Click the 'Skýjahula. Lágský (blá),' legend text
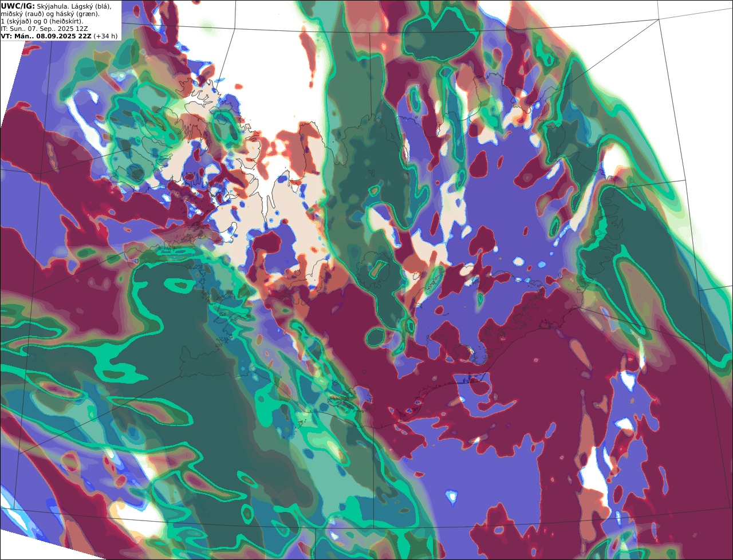The width and height of the screenshot is (733, 560). click(x=74, y=6)
